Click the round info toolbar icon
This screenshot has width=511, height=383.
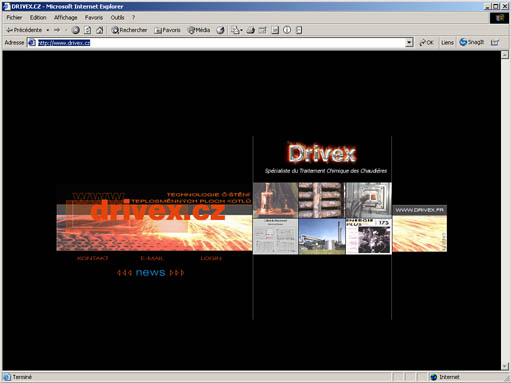287,30
